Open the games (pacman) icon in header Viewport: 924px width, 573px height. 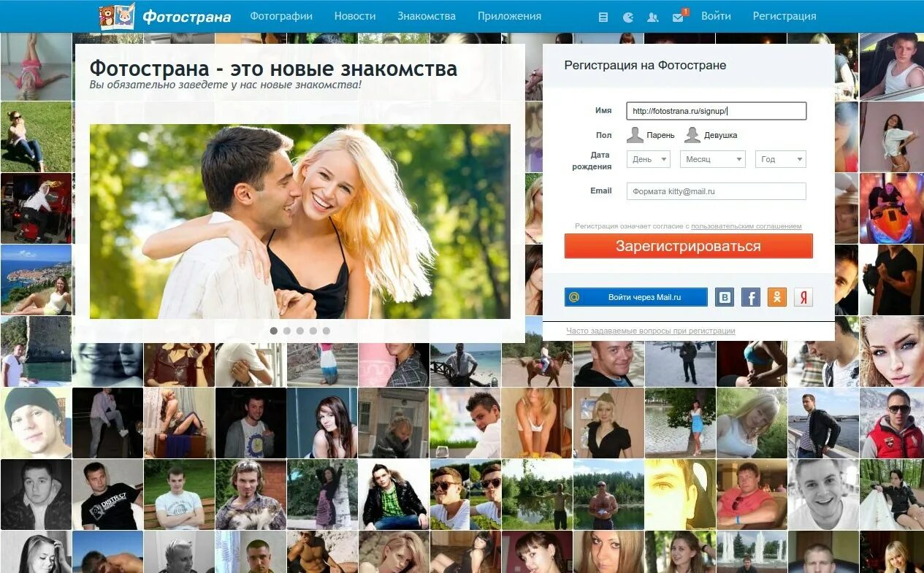[x=628, y=17]
